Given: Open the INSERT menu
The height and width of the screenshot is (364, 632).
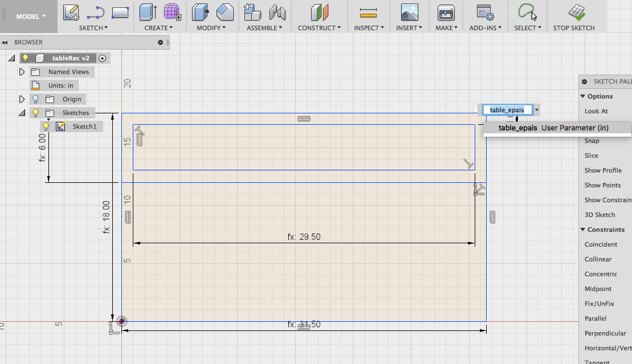Looking at the screenshot, I should tap(409, 28).
